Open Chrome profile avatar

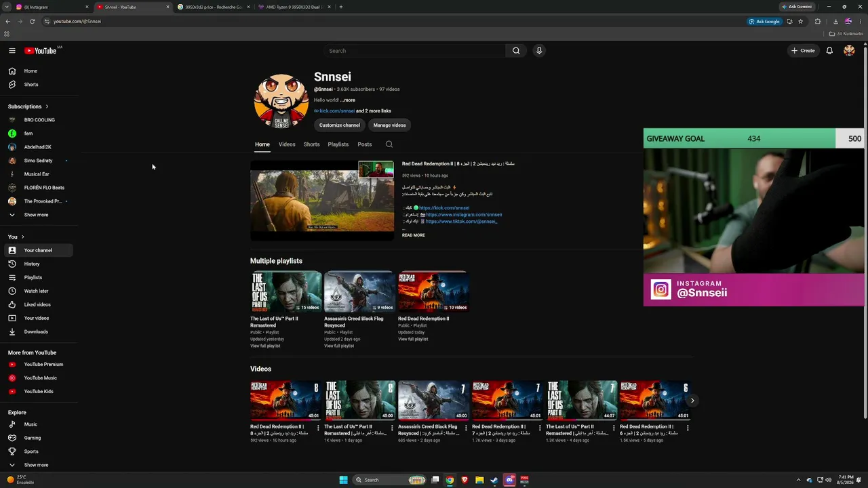(848, 22)
